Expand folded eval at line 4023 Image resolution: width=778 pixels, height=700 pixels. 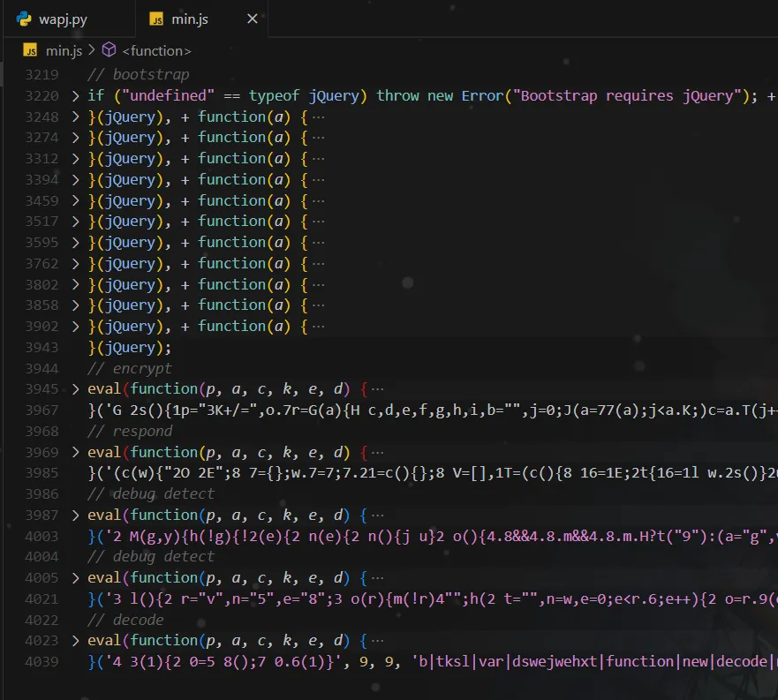click(75, 641)
